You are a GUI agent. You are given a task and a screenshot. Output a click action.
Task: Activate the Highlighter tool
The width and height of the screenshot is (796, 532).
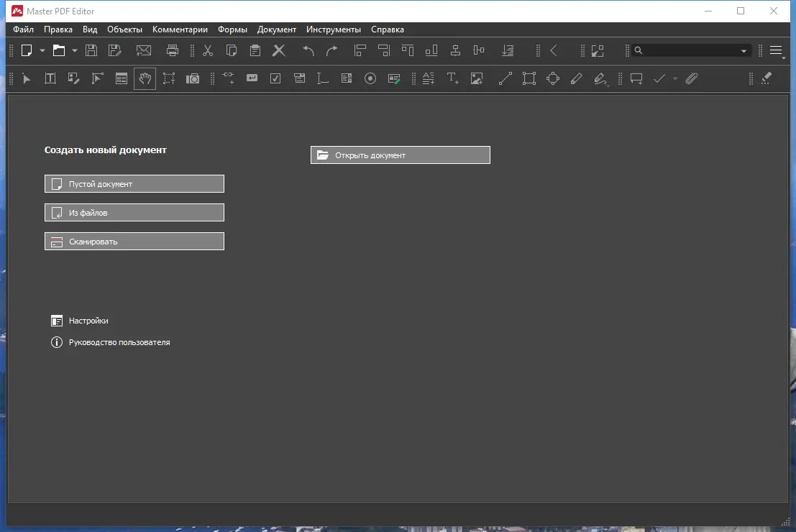(x=600, y=78)
